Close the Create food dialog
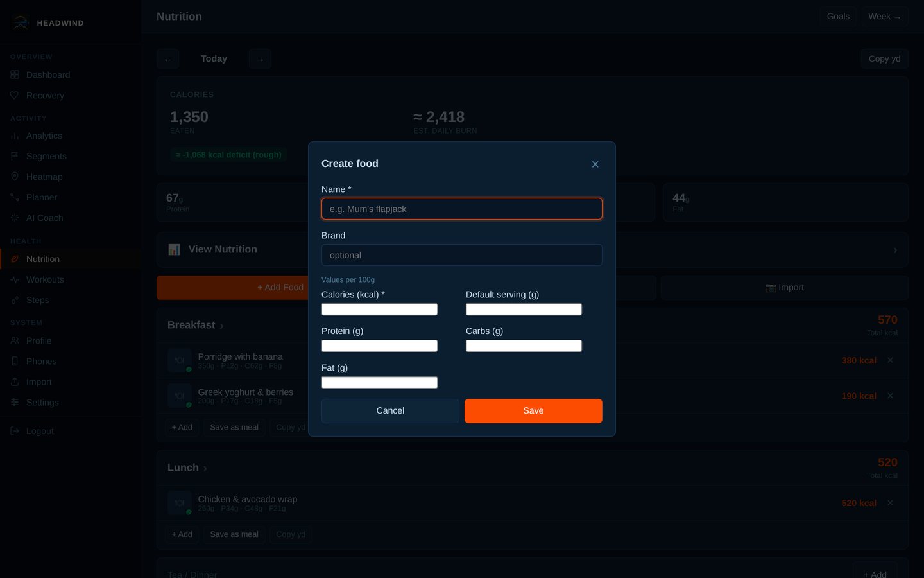This screenshot has width=924, height=578. 595,164
